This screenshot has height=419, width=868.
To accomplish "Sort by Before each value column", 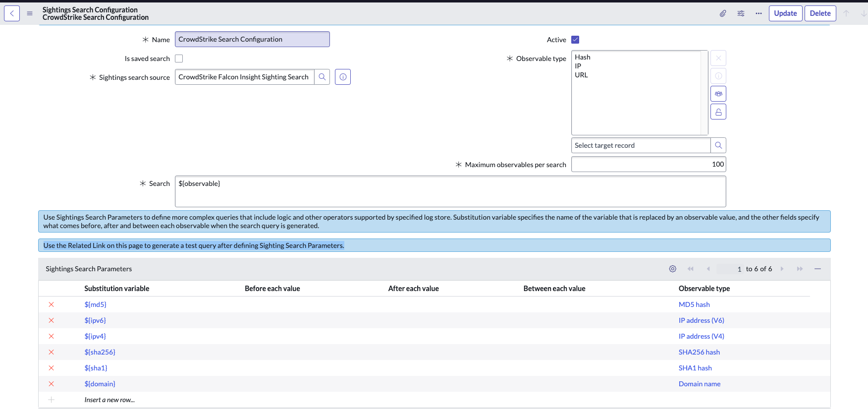I will click(272, 289).
